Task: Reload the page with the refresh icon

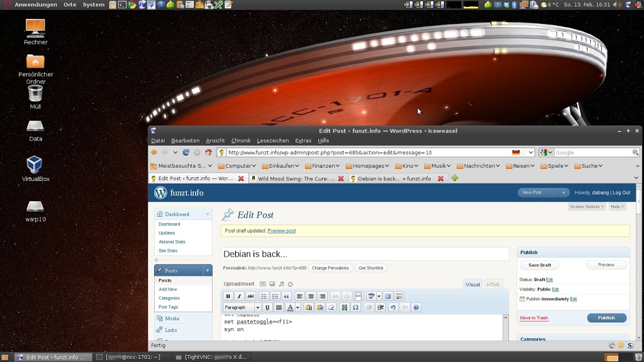Action: click(186, 152)
